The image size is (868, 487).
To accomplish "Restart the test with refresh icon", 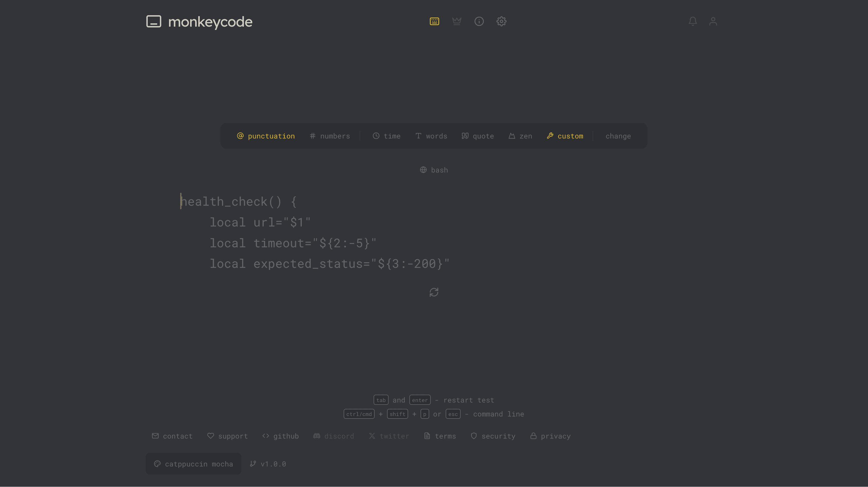I will tap(434, 292).
